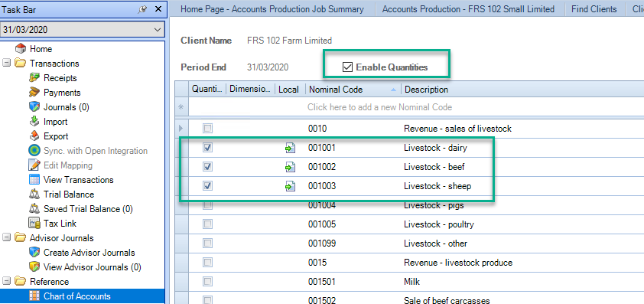Untick quantities for Livestock - sheep
The image size is (644, 304).
pos(208,186)
